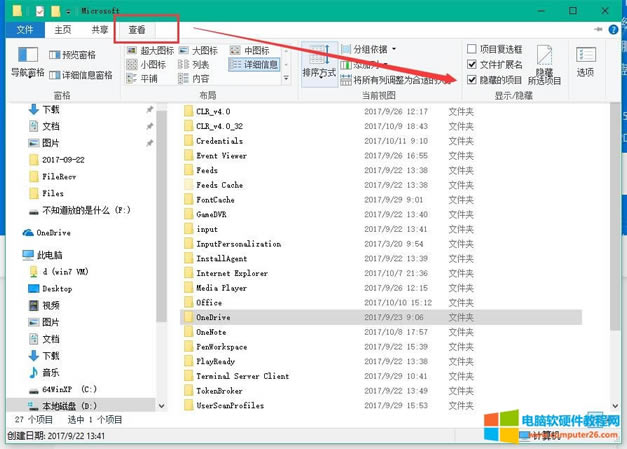
Task: Expand the OneDrive node in navigation pane
Action: pyautogui.click(x=13, y=231)
